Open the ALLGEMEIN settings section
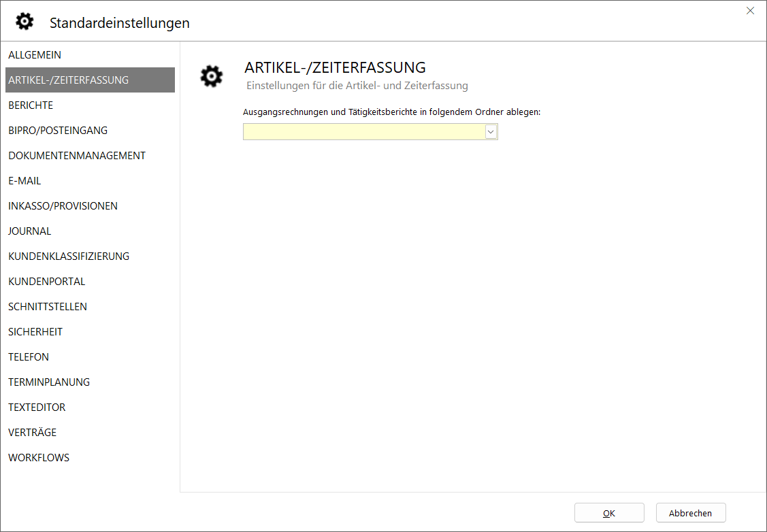This screenshot has height=532, width=767. [x=35, y=55]
